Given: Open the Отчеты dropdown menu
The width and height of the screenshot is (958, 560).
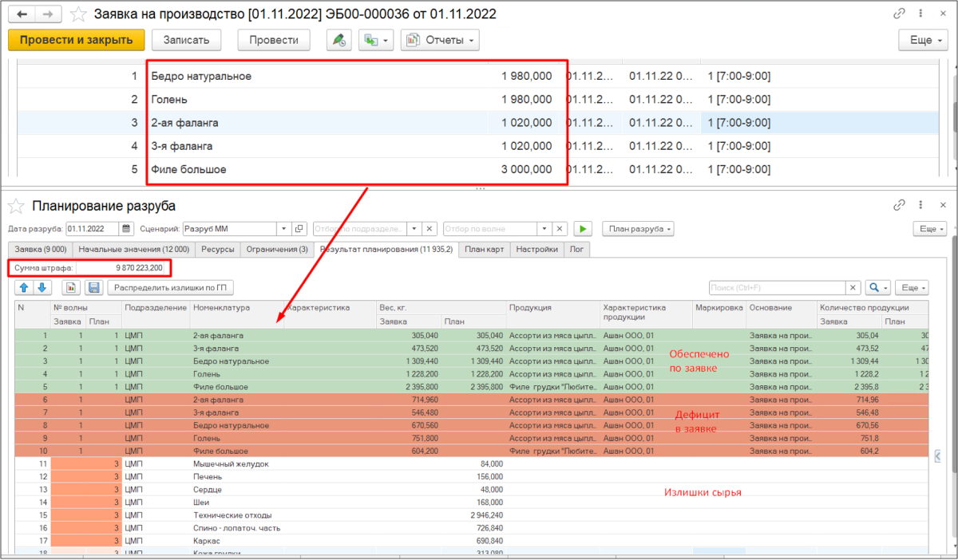Looking at the screenshot, I should (x=439, y=40).
